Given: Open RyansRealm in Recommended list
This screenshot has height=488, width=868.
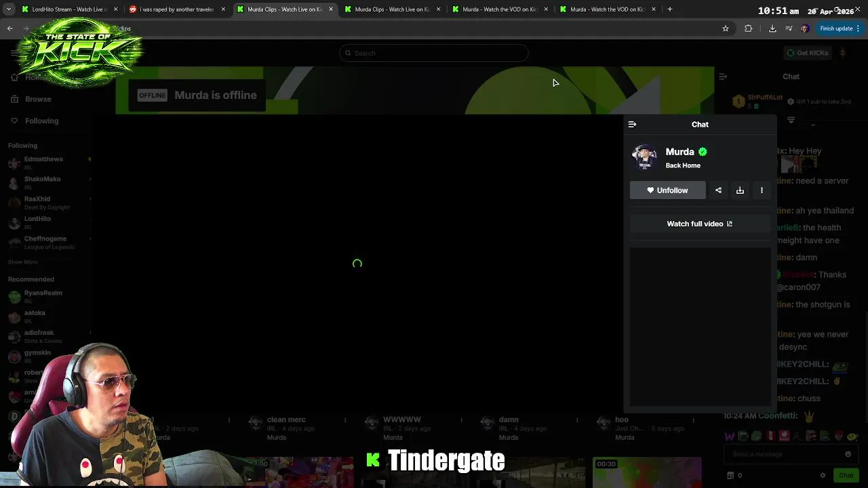Looking at the screenshot, I should pyautogui.click(x=47, y=296).
